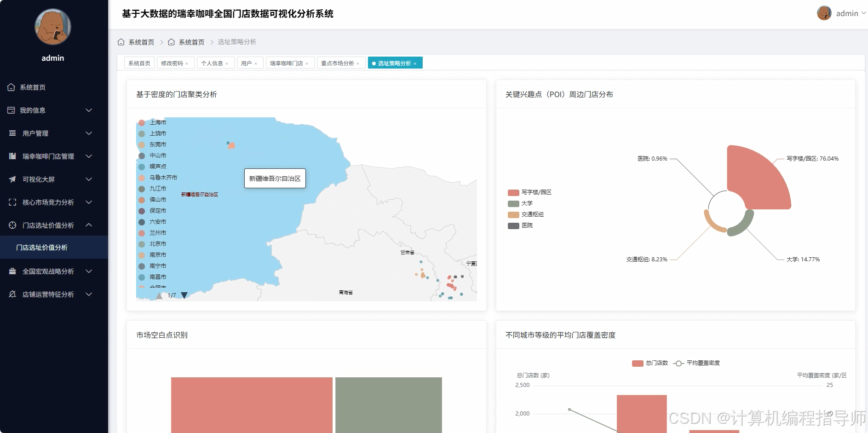The height and width of the screenshot is (433, 868).
Task: Expand 可视化大屏 menu using its chevron
Action: click(89, 179)
